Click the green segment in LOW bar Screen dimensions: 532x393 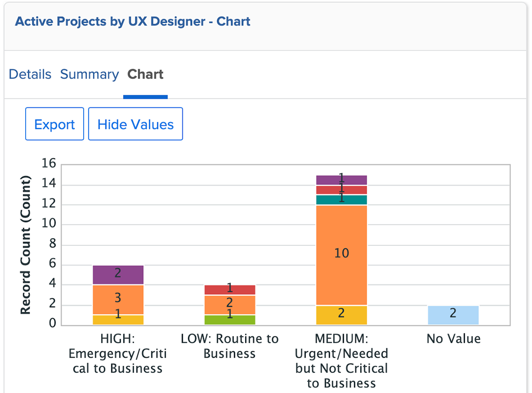click(x=230, y=320)
